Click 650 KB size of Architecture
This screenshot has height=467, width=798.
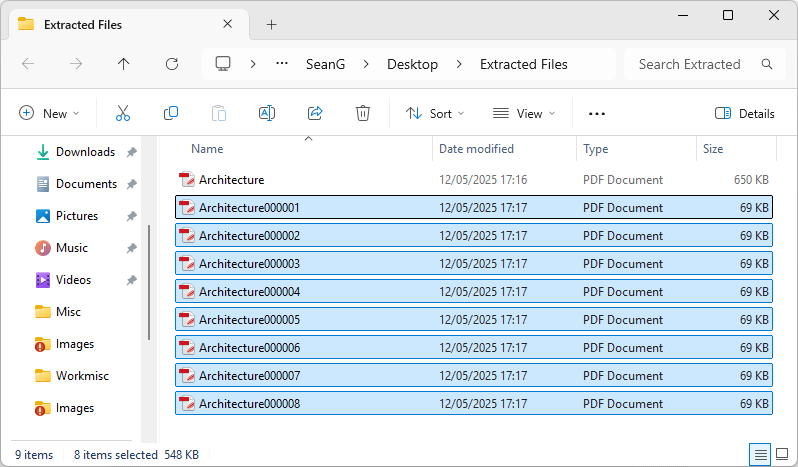(x=751, y=180)
